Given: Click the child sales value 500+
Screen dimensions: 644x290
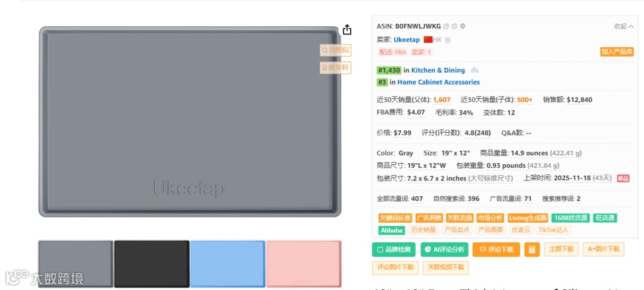Looking at the screenshot, I should pos(525,99).
